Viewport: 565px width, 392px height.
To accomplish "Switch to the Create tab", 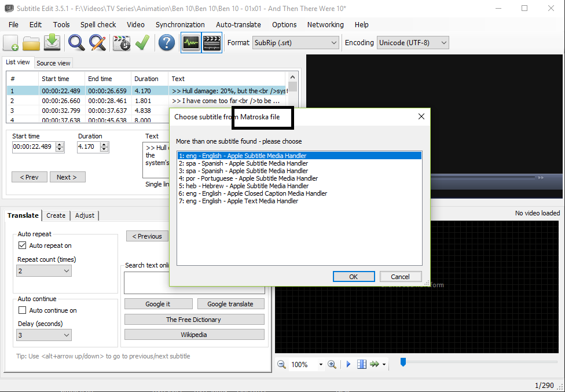I will tap(56, 215).
